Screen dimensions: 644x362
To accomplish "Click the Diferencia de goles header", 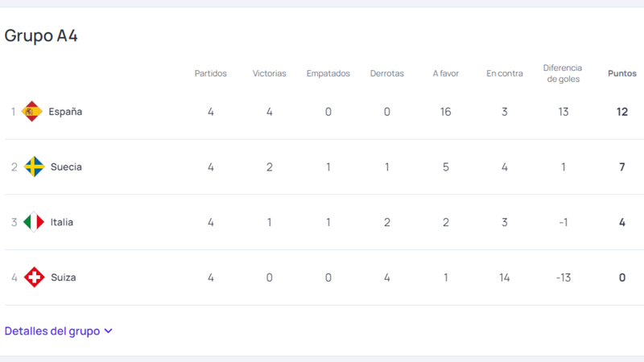I will [563, 73].
